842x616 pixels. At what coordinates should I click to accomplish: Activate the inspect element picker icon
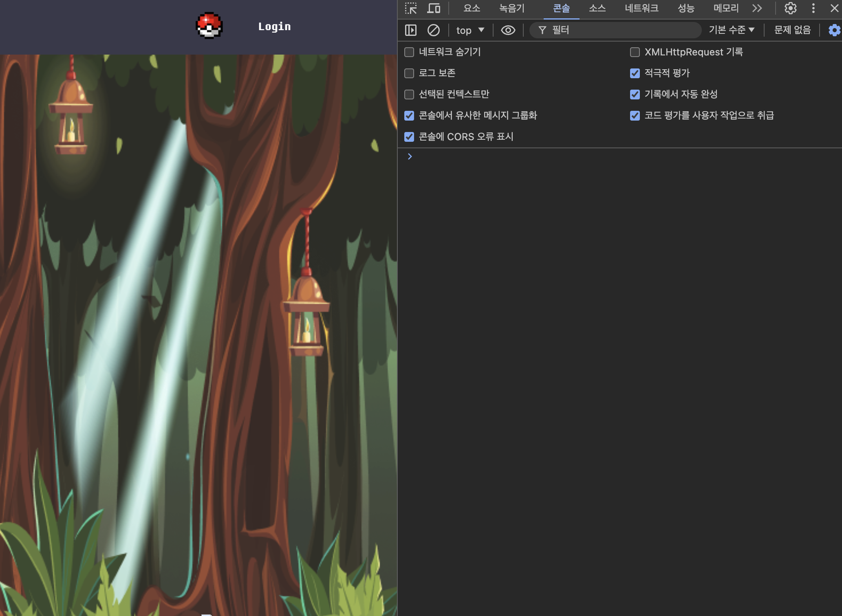(411, 8)
